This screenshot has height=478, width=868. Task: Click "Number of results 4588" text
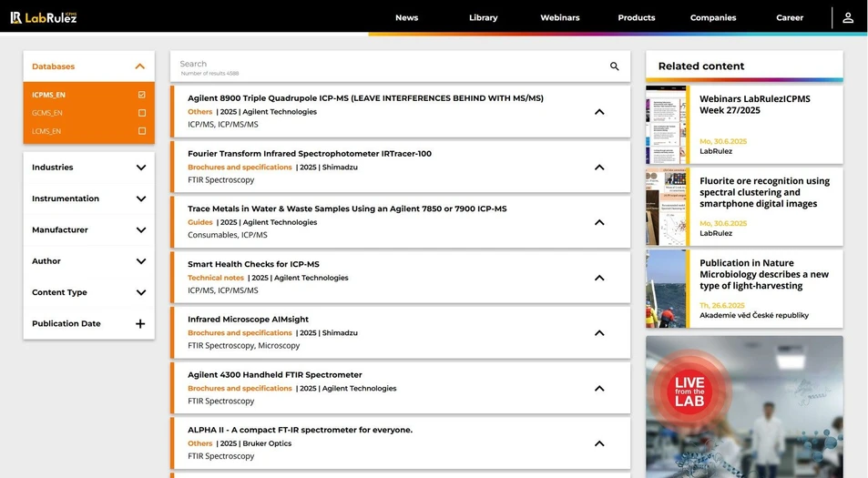pos(209,74)
